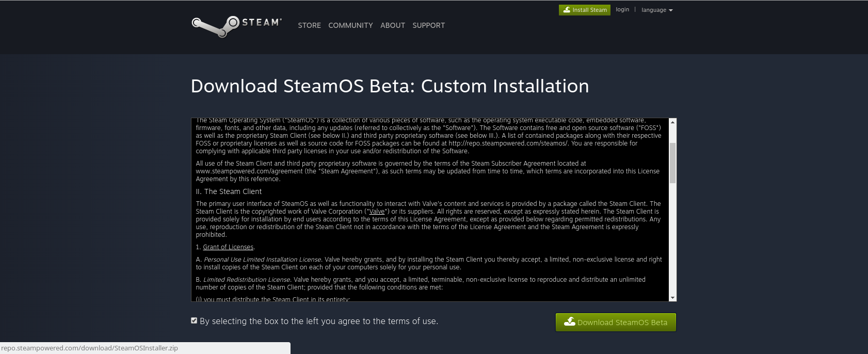Click the download icon inside Install Steam
The height and width of the screenshot is (354, 868).
click(x=567, y=10)
